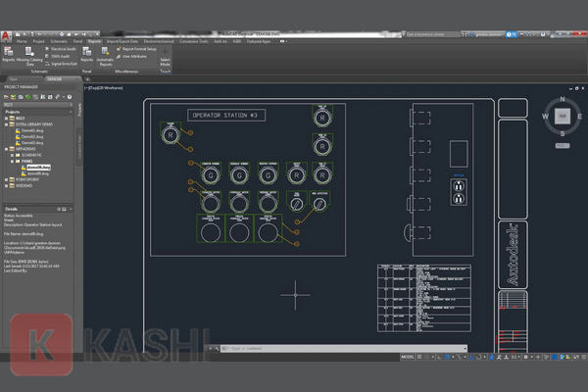Open Project Manager help icon
This screenshot has width=588, height=392.
(x=70, y=97)
